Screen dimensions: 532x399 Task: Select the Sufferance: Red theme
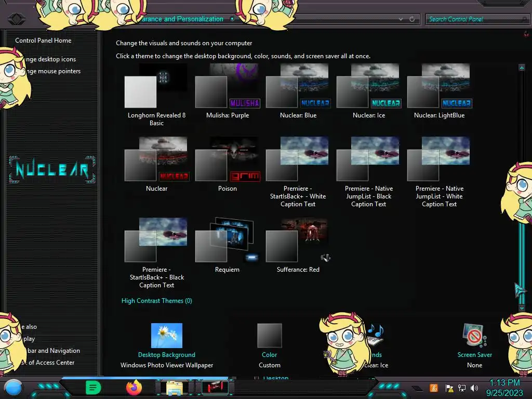tap(298, 245)
